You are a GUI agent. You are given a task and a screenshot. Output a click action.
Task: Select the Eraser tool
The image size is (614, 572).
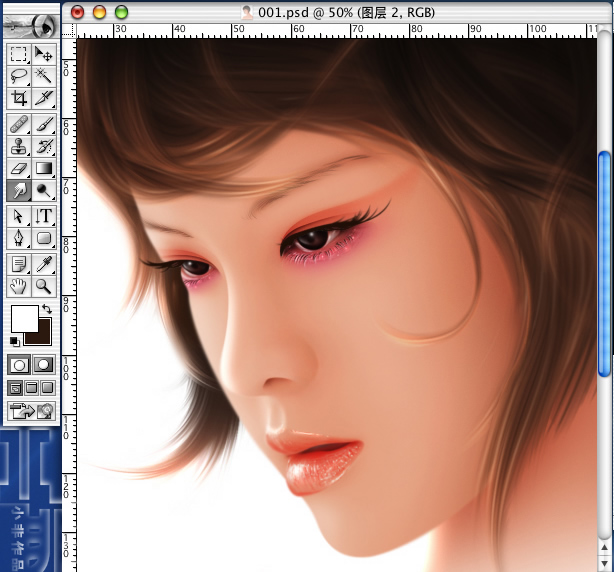(18, 169)
